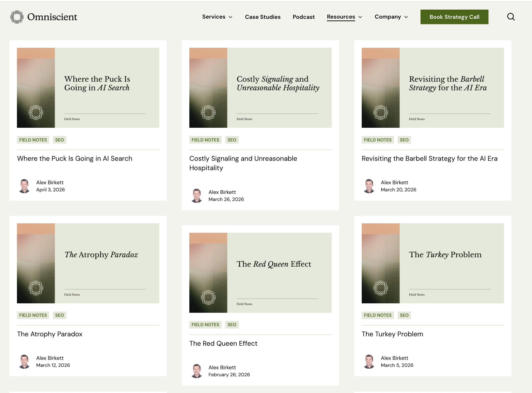The height and width of the screenshot is (393, 532).
Task: Click the search magnifier icon
Action: click(511, 17)
